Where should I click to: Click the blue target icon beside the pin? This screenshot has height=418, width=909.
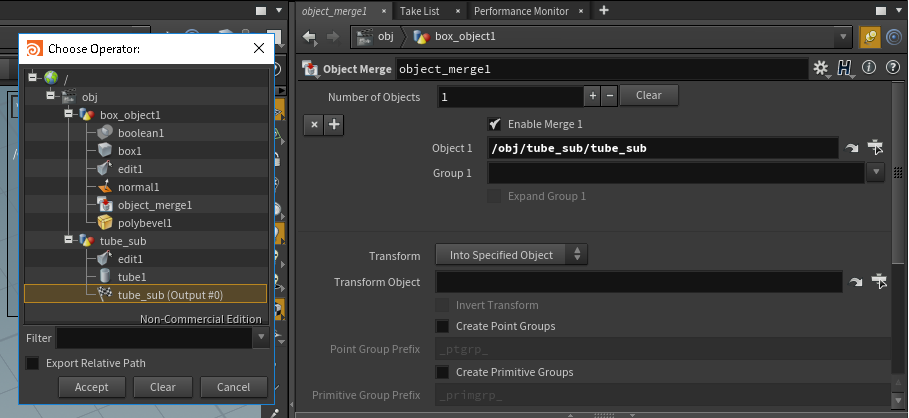[x=893, y=37]
